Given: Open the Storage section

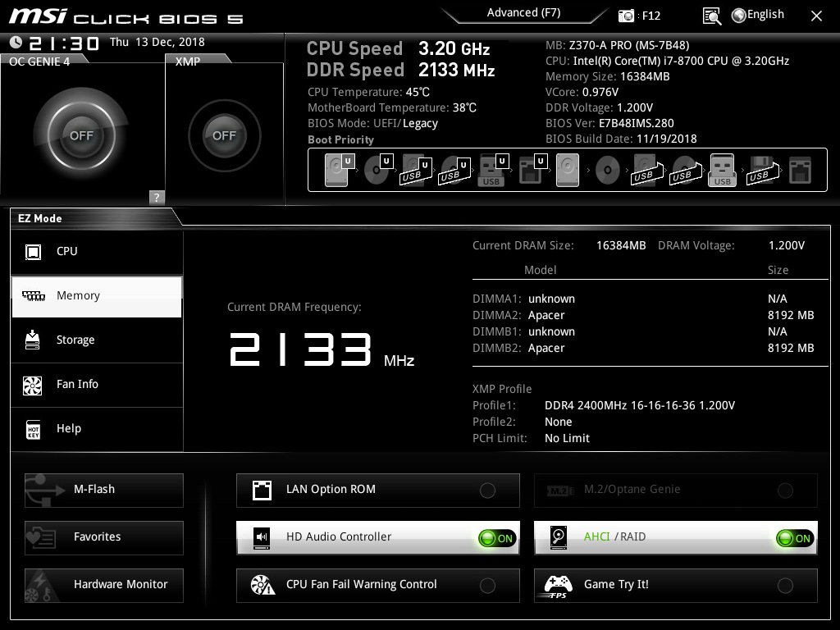Looking at the screenshot, I should click(x=97, y=340).
